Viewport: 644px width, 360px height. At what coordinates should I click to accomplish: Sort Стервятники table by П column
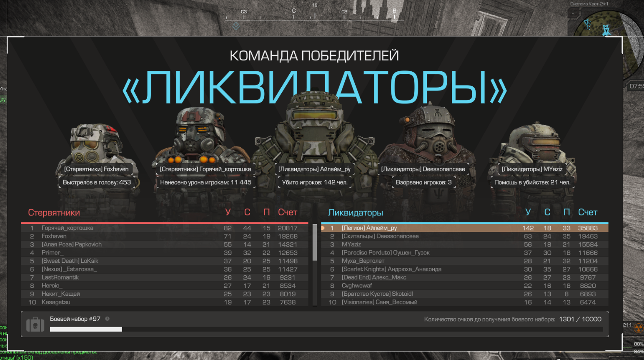(x=266, y=212)
